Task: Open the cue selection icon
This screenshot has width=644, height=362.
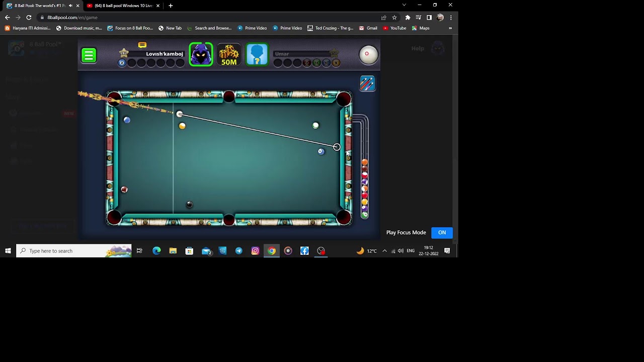Action: click(x=367, y=83)
